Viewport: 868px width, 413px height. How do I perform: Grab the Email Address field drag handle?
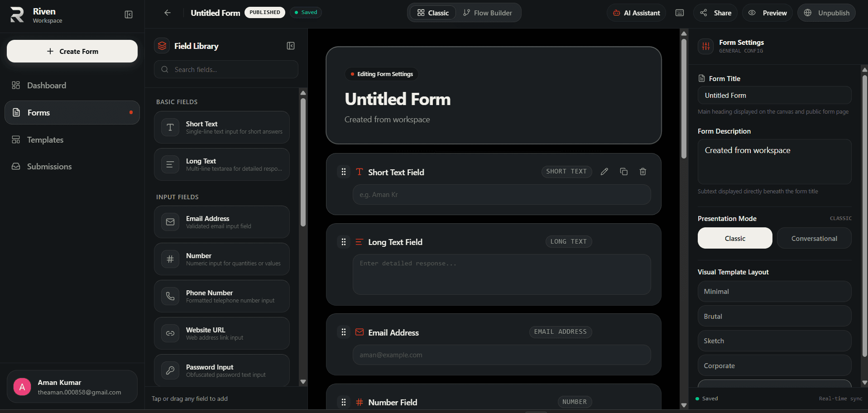point(344,332)
